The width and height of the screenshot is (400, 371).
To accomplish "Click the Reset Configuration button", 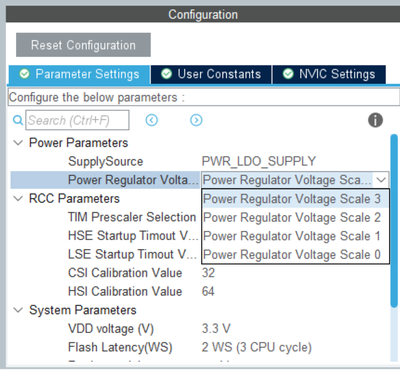I will 83,45.
